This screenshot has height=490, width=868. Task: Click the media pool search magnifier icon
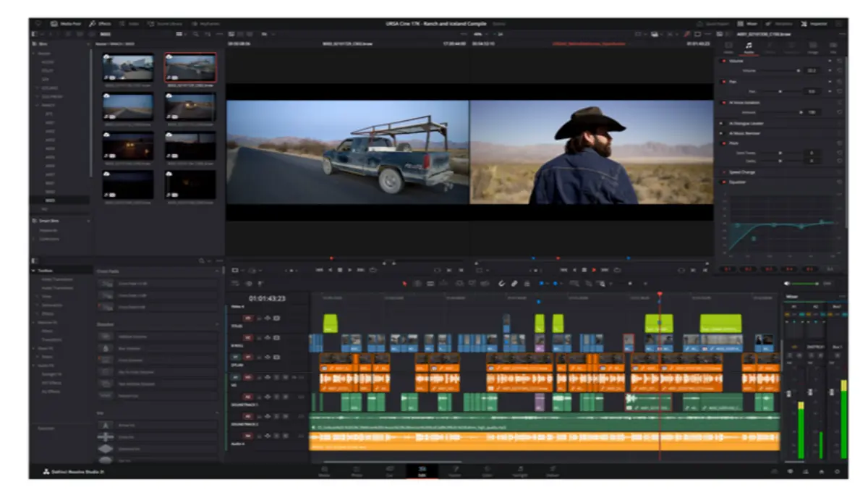(195, 33)
